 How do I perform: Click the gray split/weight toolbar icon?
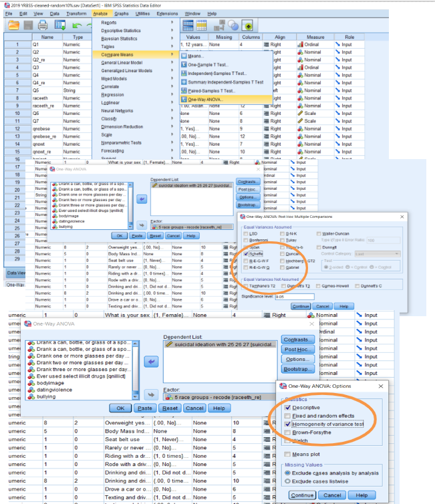tap(219, 25)
